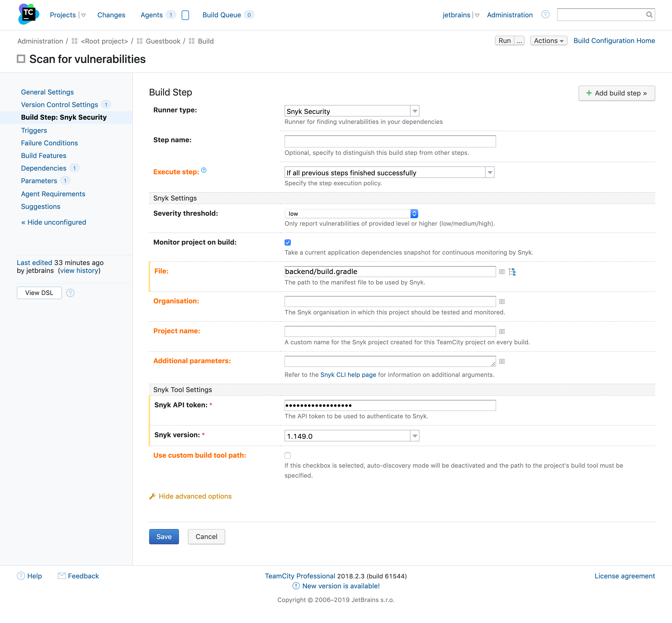The height and width of the screenshot is (623, 672).
Task: Open the Execute step policy dropdown
Action: click(390, 173)
